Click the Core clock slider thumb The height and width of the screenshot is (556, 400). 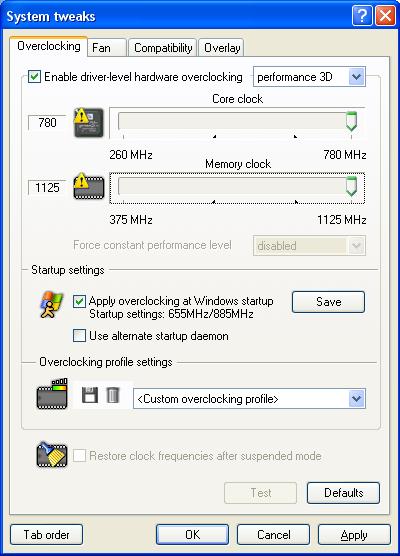pos(351,121)
